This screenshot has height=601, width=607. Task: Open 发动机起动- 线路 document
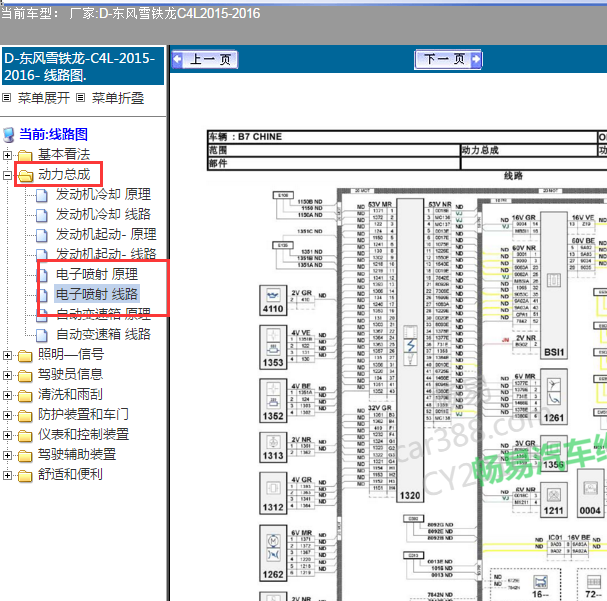106,254
